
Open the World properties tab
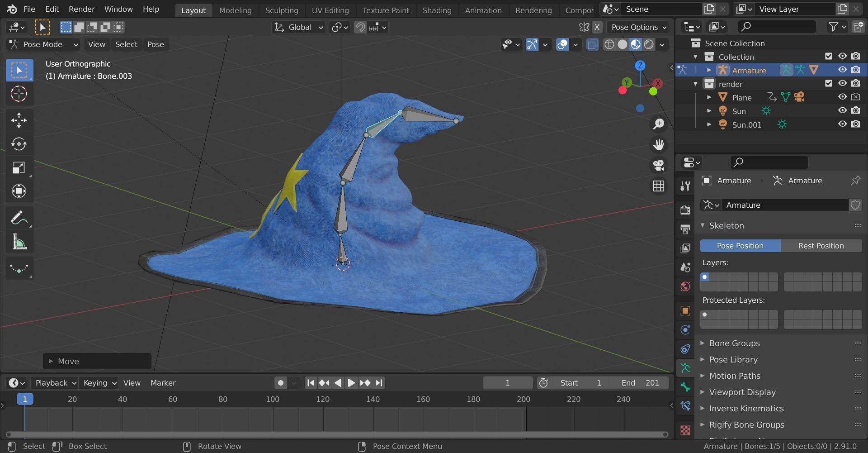(685, 286)
